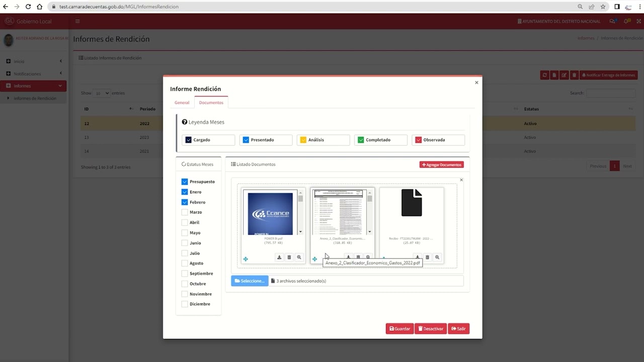Screen dimensions: 644x362
Task: Click the browser home icon
Action: pyautogui.click(x=40, y=7)
